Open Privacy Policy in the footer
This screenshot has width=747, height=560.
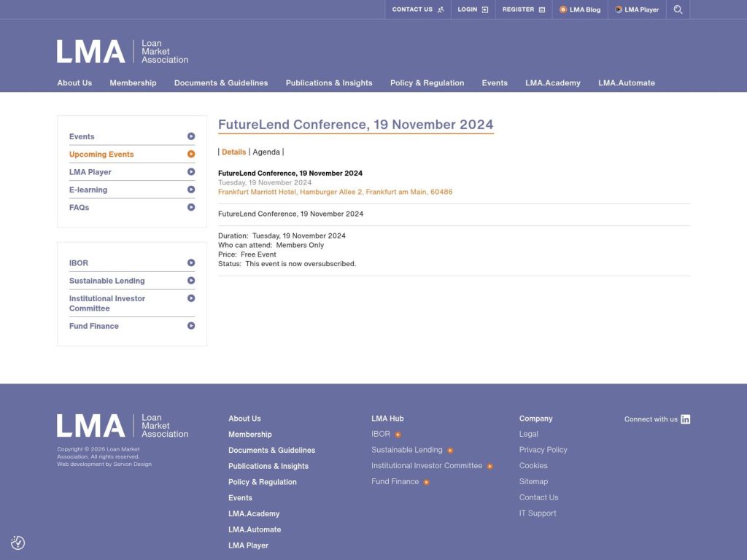point(543,450)
